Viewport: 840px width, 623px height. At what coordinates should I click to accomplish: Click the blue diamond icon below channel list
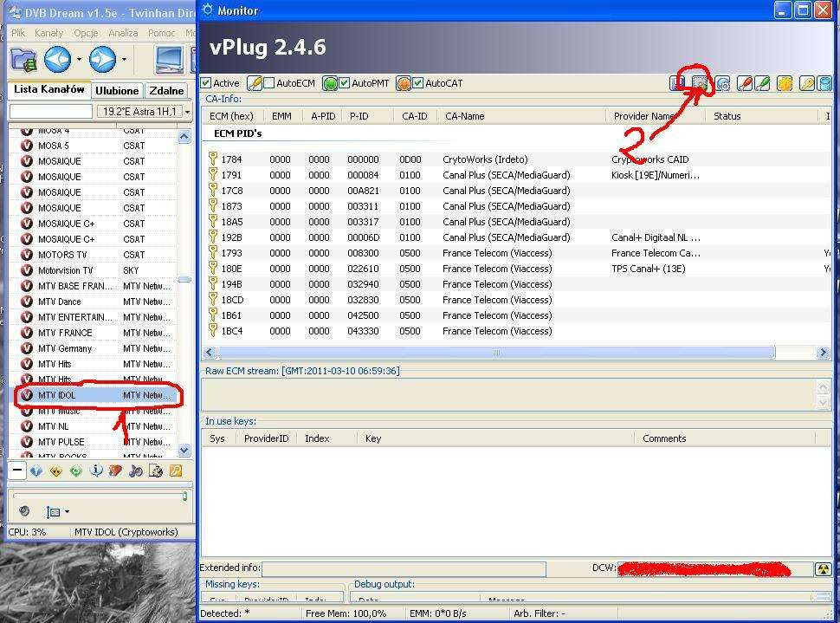(36, 470)
